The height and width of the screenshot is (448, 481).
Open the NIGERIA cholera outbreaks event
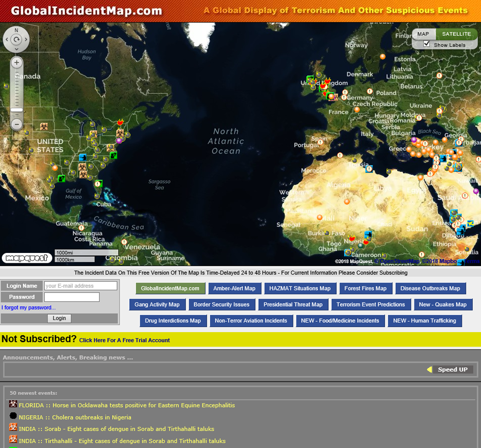tap(75, 417)
